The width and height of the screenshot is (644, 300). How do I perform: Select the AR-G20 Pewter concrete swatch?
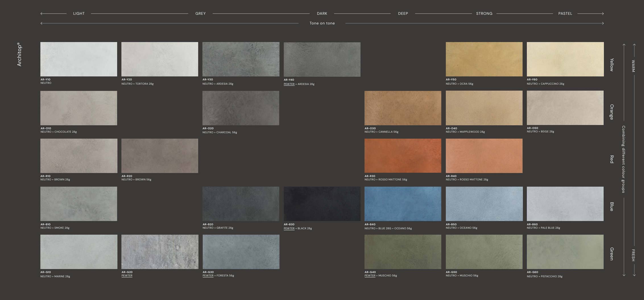coord(160,252)
